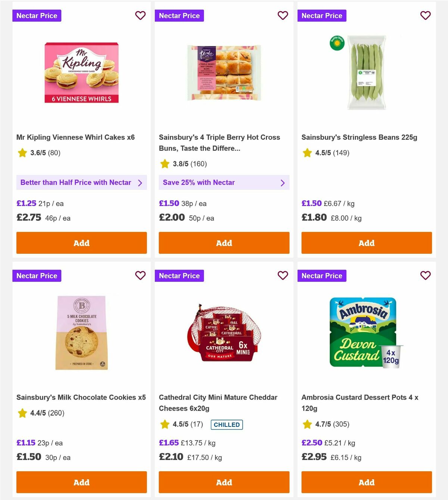This screenshot has width=448, height=500.
Task: Expand the Better than Half Price with Nectar offer
Action: (81, 183)
